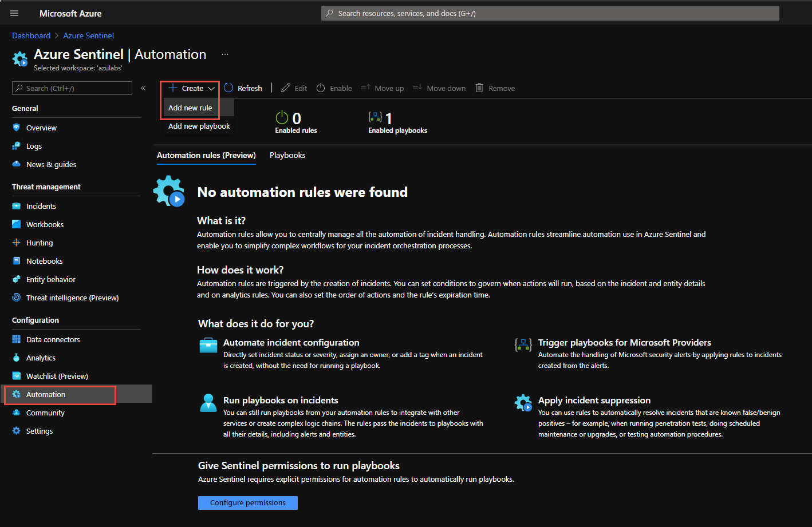Open the Azure portal hamburger menu

(x=14, y=13)
